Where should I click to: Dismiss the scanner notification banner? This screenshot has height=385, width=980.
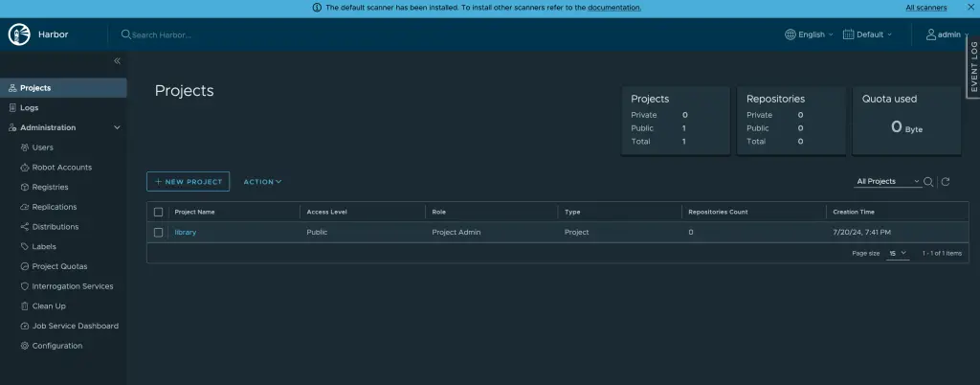(x=970, y=8)
